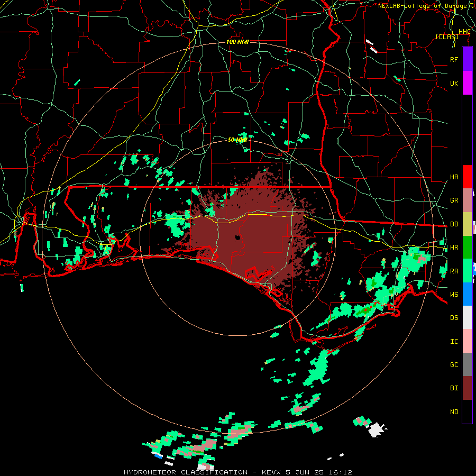Click the 100 NMI range ring label
476x476 pixels.
(x=237, y=42)
